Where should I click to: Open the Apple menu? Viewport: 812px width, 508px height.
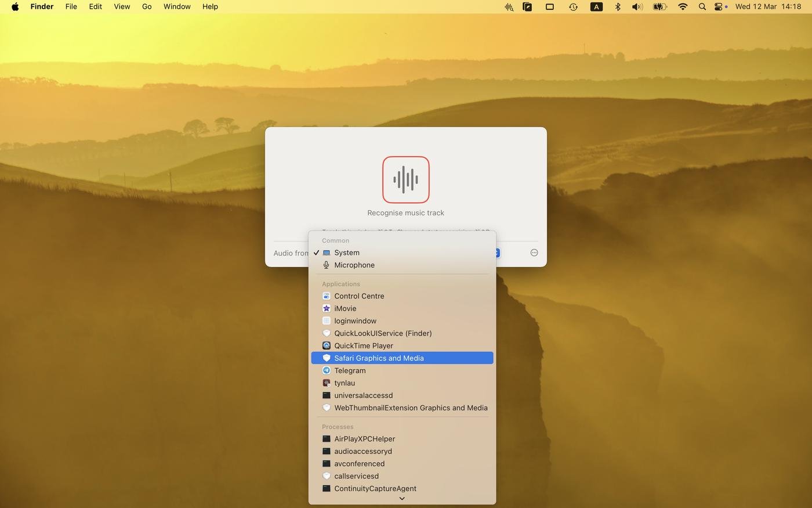point(15,7)
